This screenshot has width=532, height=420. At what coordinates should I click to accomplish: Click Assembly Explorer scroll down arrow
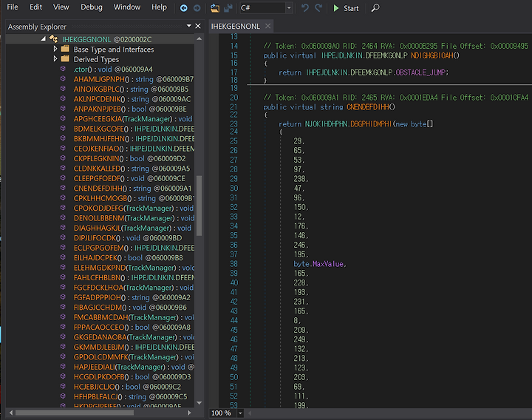tap(199, 403)
